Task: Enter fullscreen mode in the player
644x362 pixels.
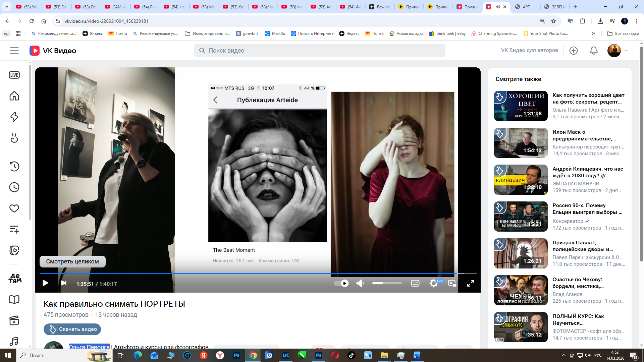Action: pos(471,284)
